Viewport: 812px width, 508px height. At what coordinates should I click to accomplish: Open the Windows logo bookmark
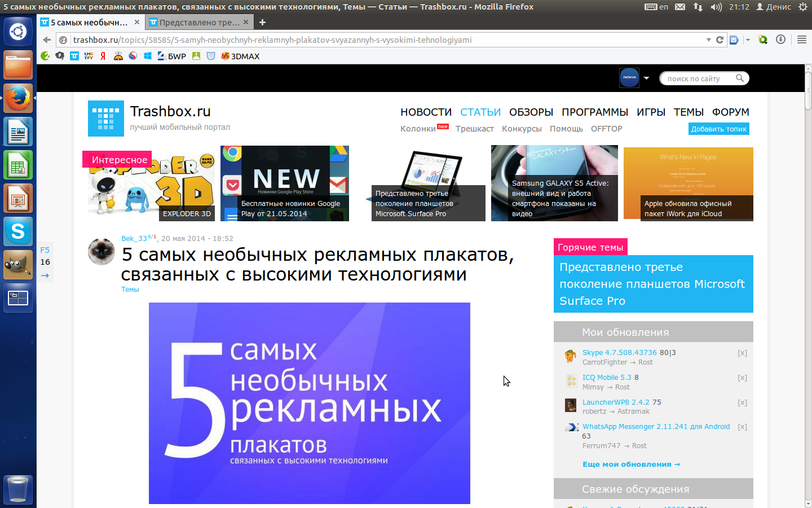click(x=147, y=56)
